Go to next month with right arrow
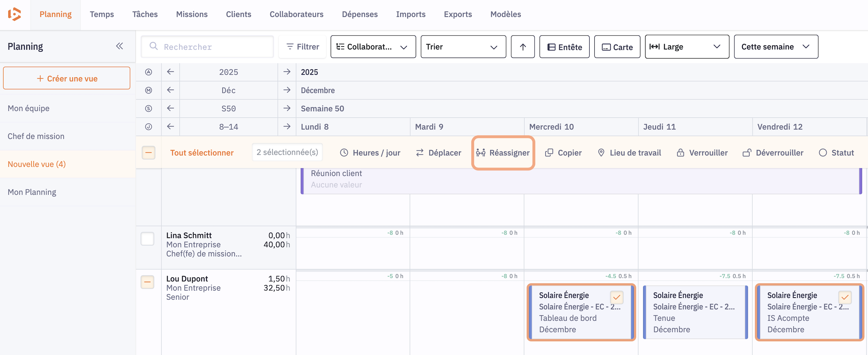 pos(287,90)
